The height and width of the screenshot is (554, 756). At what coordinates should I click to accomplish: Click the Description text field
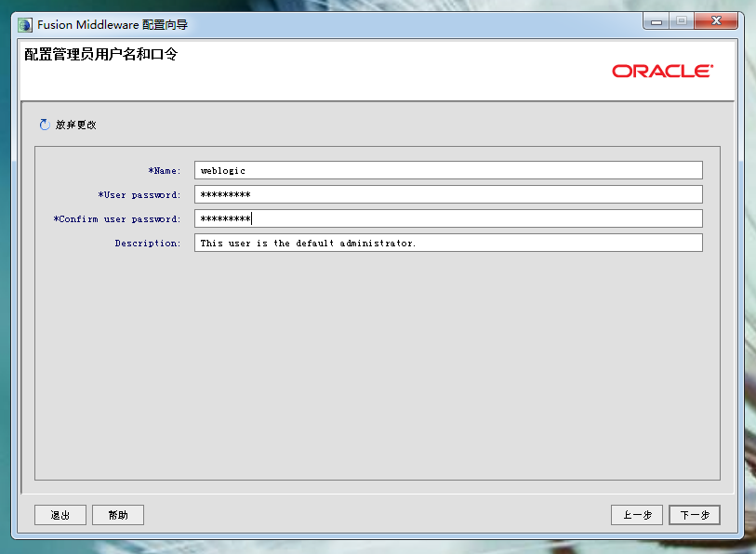pyautogui.click(x=448, y=243)
